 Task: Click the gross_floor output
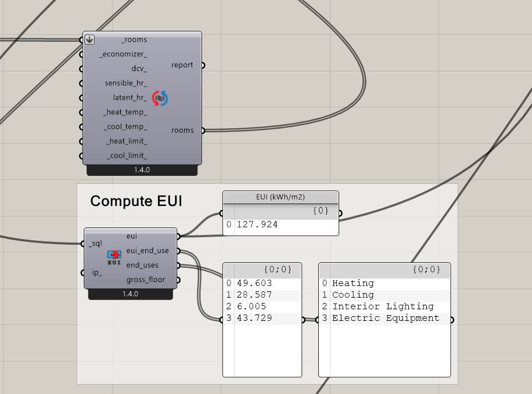146,280
